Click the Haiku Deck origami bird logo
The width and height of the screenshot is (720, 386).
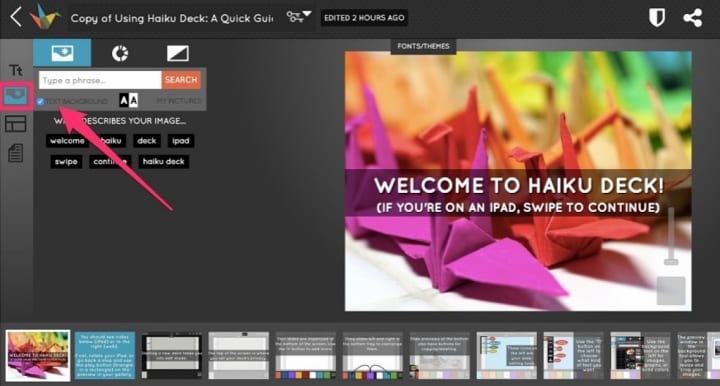click(45, 17)
